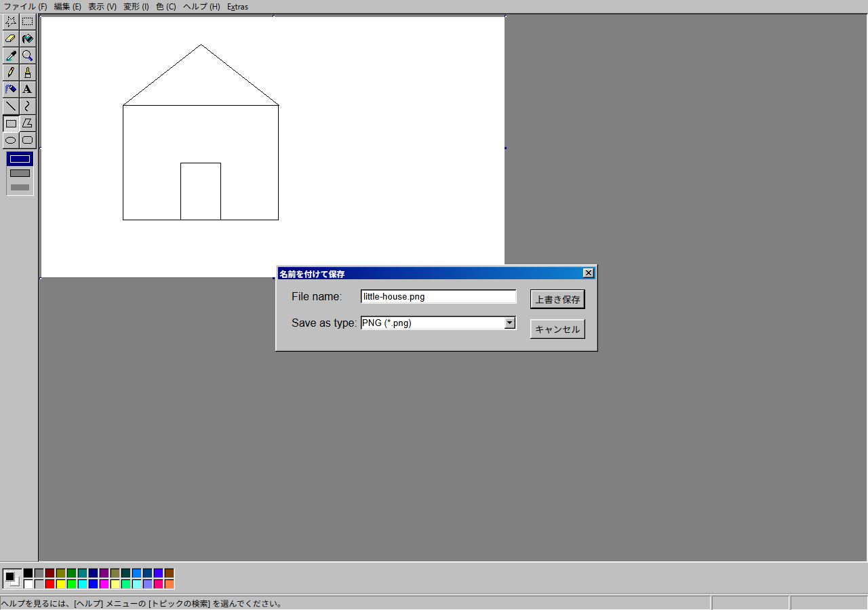Viewport: 868px width, 610px height.
Task: Select the Rounded Rectangle tool
Action: pos(27,140)
